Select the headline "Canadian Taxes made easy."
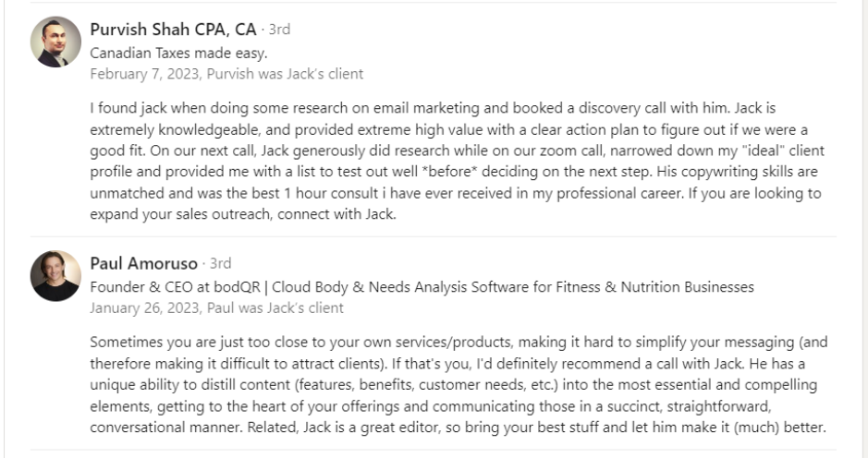This screenshot has height=458, width=868. [178, 54]
